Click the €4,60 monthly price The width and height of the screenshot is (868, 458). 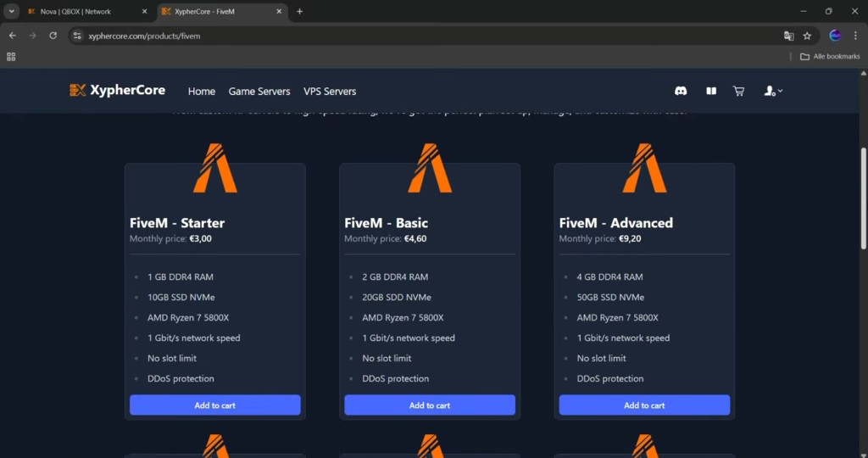click(415, 238)
